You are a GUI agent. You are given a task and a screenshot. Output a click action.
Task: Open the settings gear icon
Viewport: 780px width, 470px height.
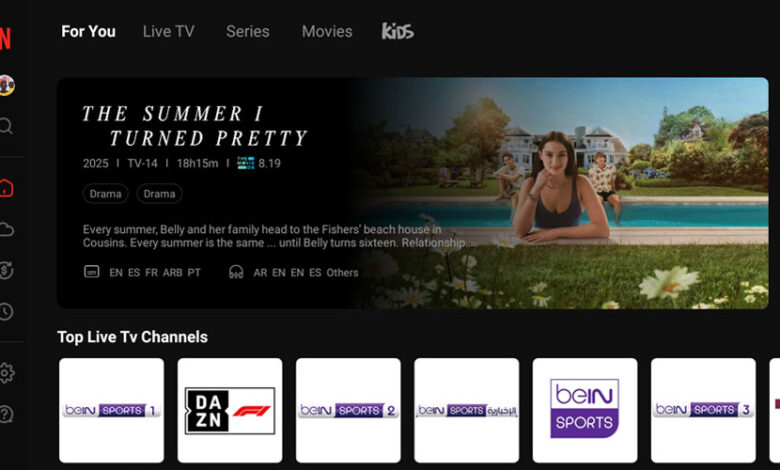coord(6,373)
